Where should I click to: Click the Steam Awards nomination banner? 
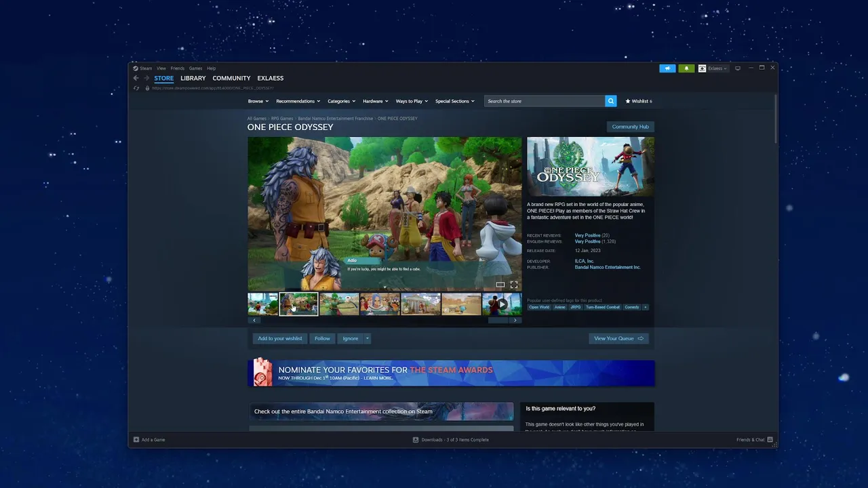coord(451,373)
